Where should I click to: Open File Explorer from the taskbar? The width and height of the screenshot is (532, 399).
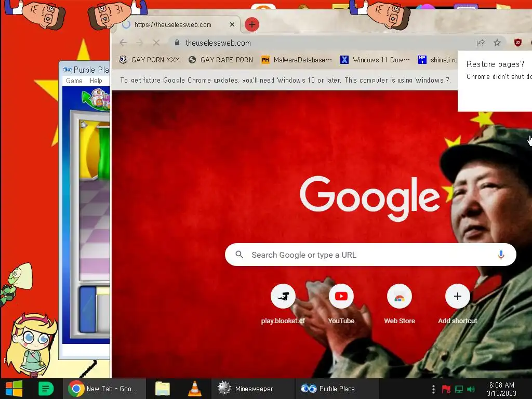[x=163, y=389]
